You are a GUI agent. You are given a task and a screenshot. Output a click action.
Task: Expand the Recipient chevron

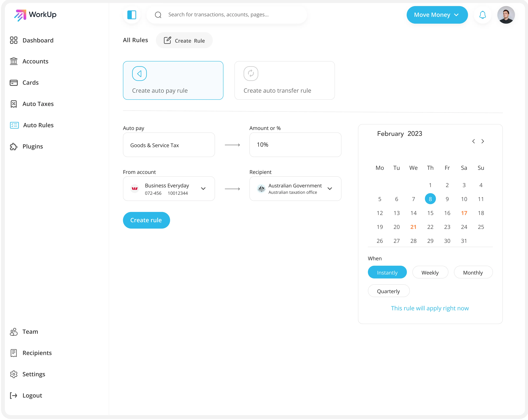point(330,188)
